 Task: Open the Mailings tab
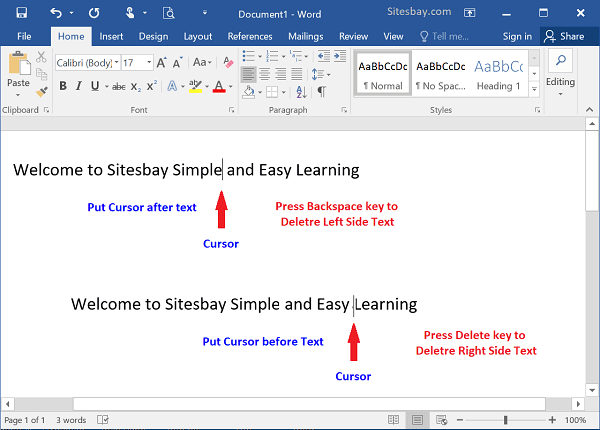[x=306, y=36]
